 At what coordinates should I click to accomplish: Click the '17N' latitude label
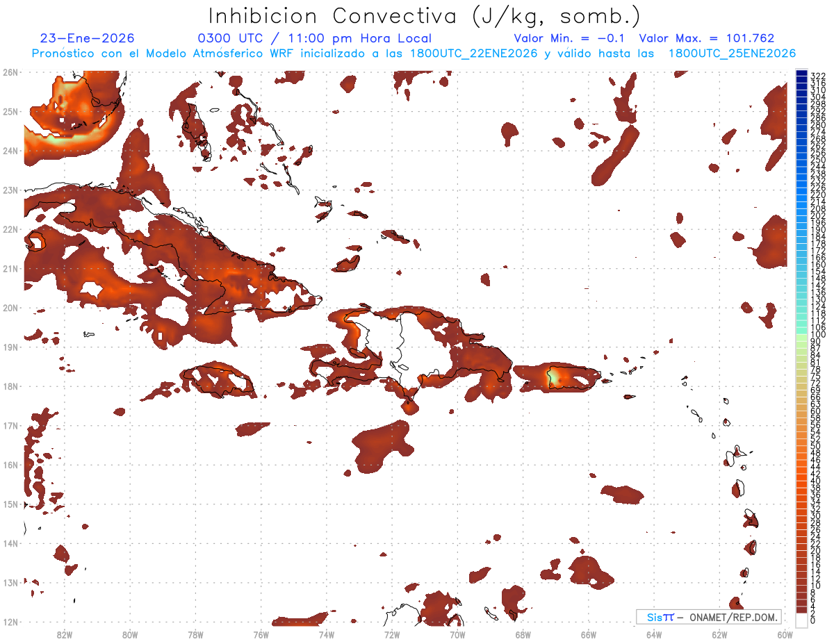point(10,425)
